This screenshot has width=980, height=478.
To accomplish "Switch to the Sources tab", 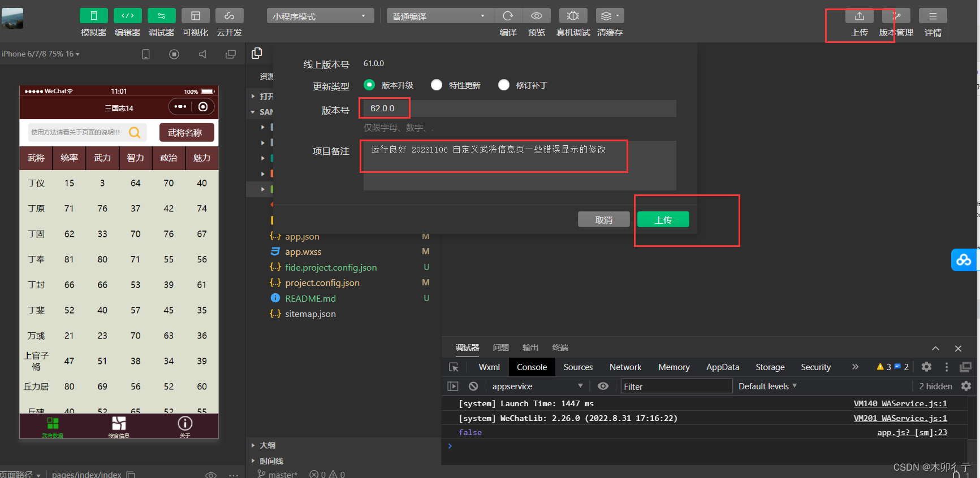I will point(578,367).
